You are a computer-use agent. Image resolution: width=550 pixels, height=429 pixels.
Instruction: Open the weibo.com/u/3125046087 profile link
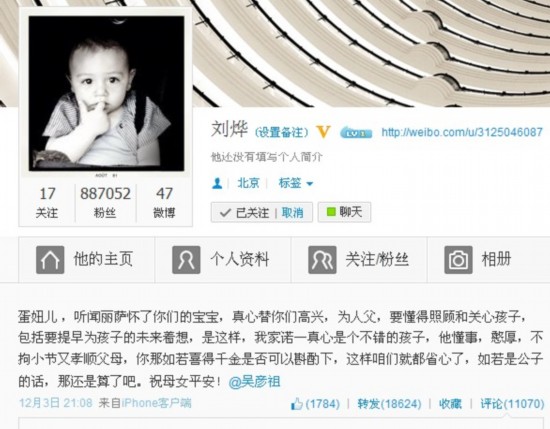tap(462, 132)
